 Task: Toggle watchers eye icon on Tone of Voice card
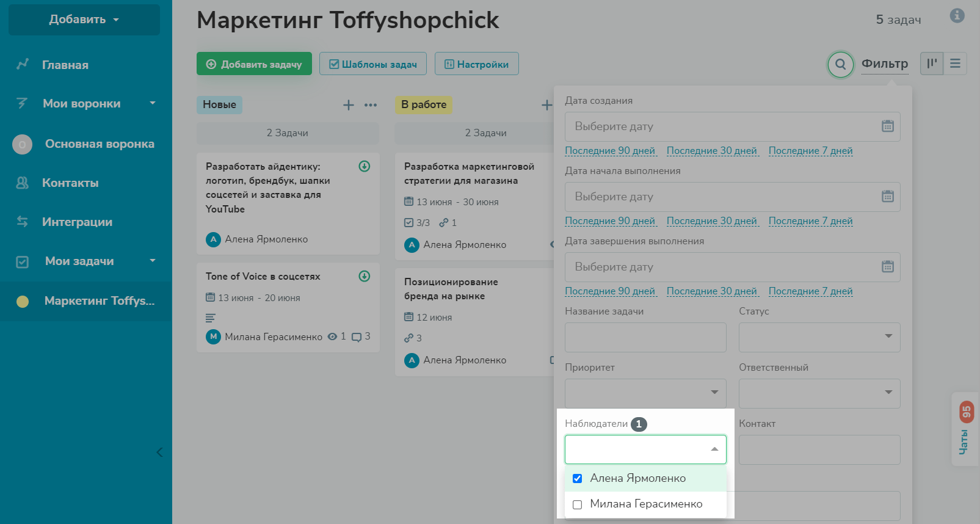[332, 337]
